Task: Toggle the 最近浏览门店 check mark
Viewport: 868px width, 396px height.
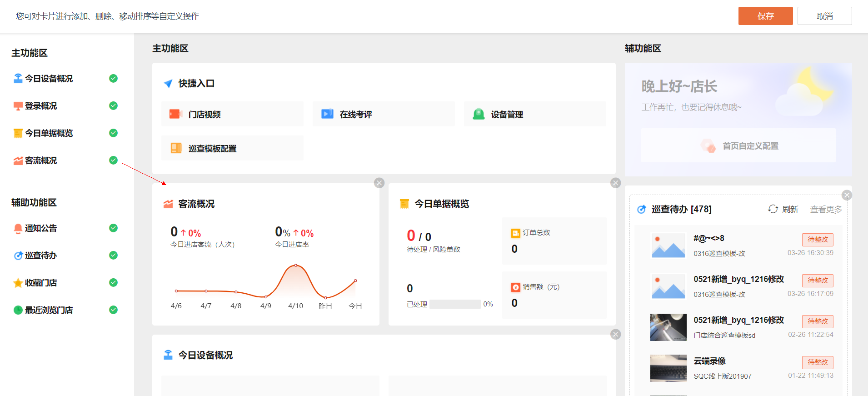Action: tap(114, 310)
